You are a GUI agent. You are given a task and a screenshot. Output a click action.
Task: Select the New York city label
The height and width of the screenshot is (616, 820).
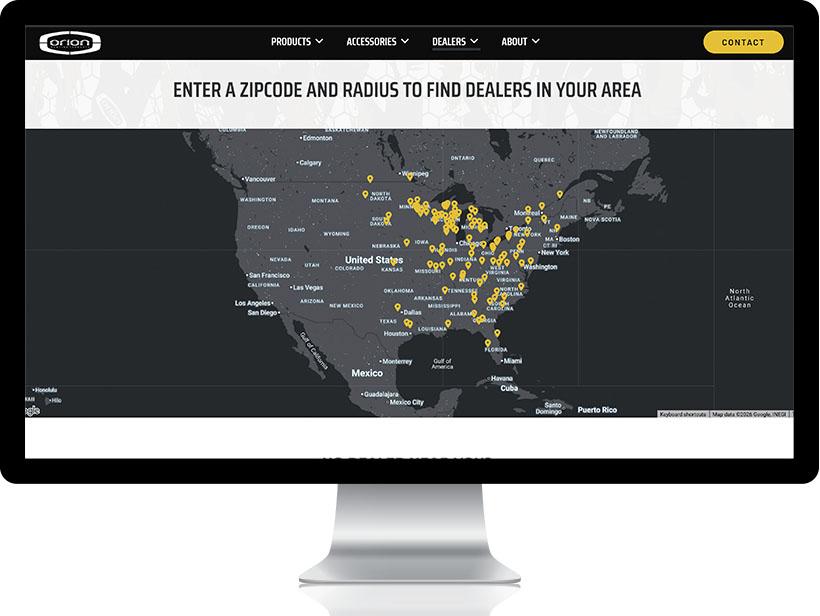tap(555, 252)
